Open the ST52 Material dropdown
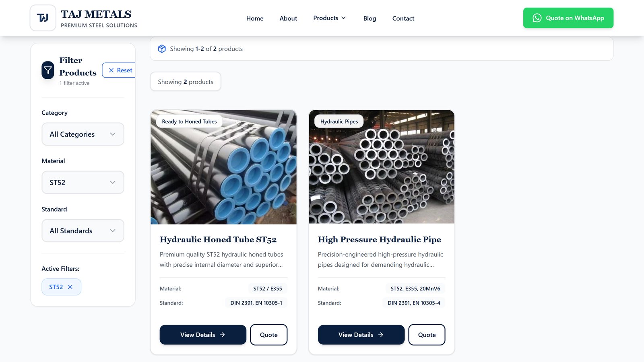This screenshot has height=362, width=644. [x=83, y=182]
